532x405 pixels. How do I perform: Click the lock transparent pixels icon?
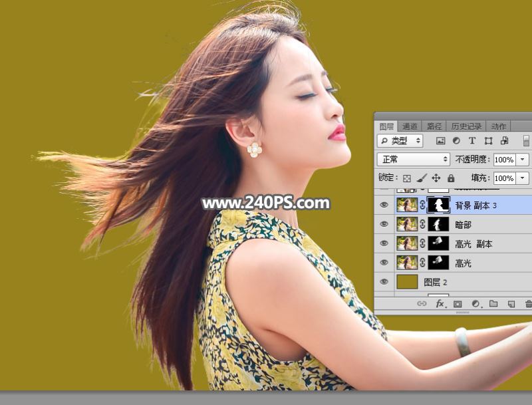point(407,178)
